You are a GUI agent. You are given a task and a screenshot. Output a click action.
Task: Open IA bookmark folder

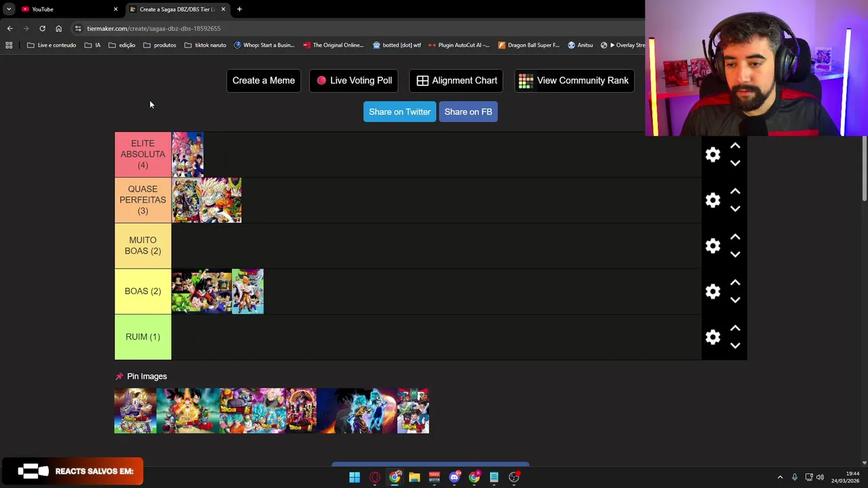[x=92, y=45]
